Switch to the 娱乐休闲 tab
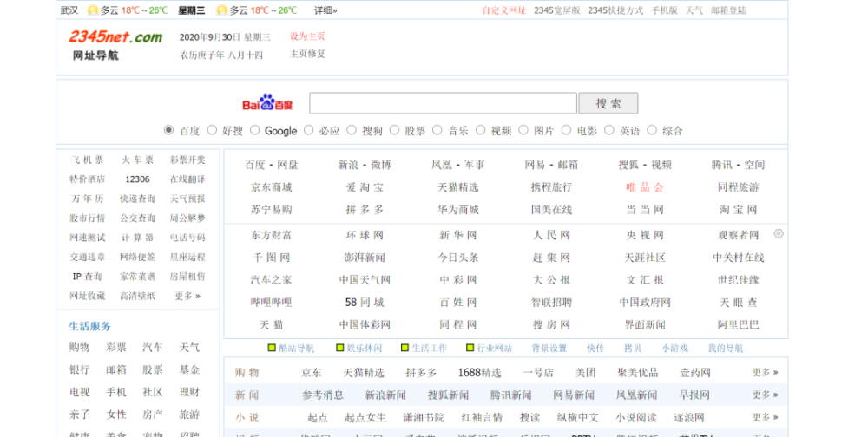The height and width of the screenshot is (437, 868). coord(365,349)
